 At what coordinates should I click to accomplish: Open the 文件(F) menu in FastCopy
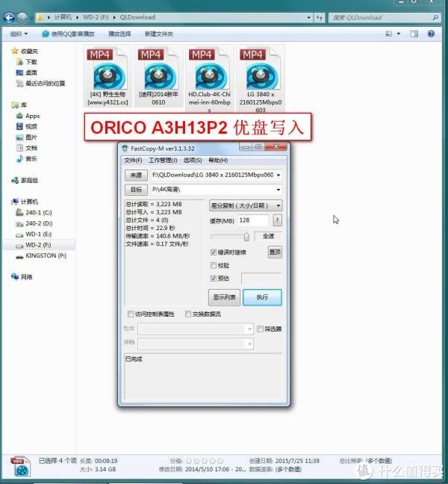133,160
